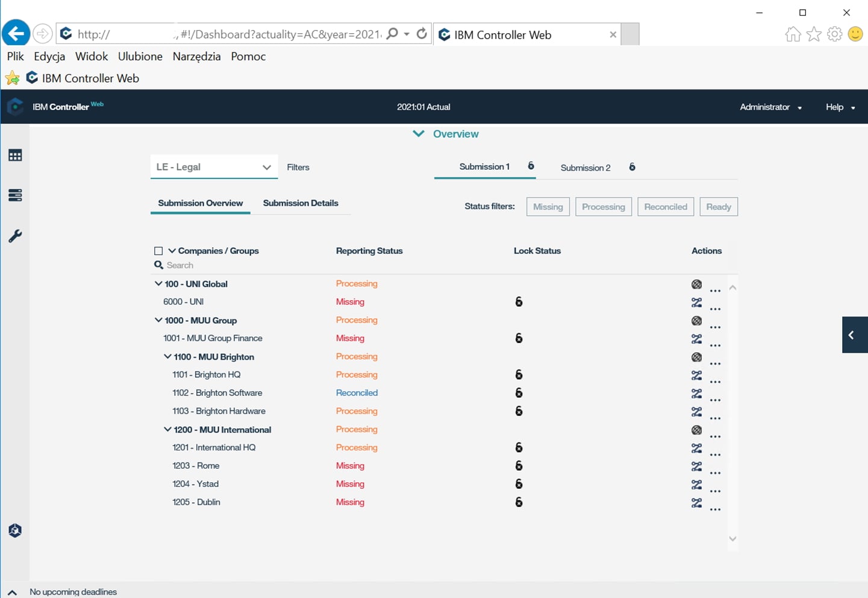Image resolution: width=868 pixels, height=598 pixels.
Task: Toggle the Reconciled status filter
Action: (665, 207)
